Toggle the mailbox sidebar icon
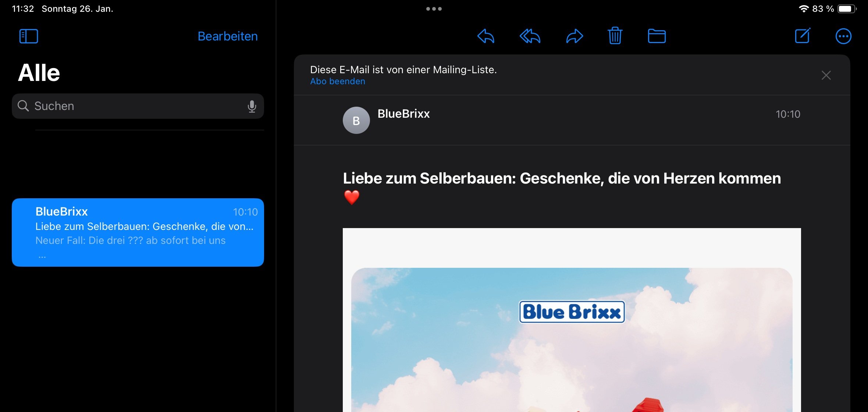 pos(29,36)
